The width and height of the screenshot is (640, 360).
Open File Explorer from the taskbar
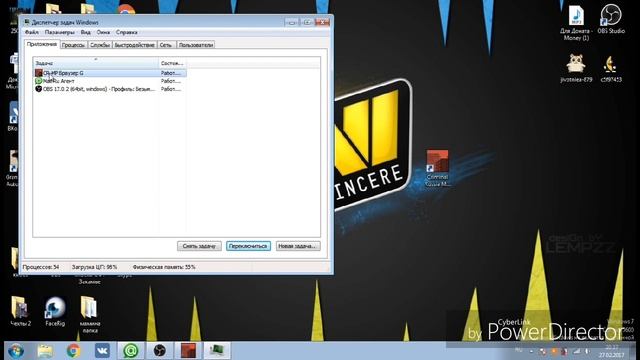(45, 351)
